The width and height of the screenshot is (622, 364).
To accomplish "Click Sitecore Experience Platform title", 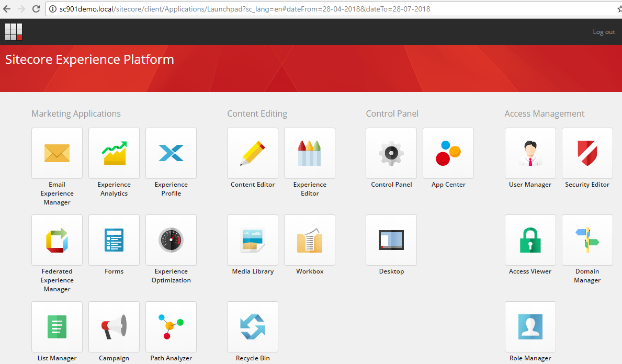I will [x=89, y=60].
